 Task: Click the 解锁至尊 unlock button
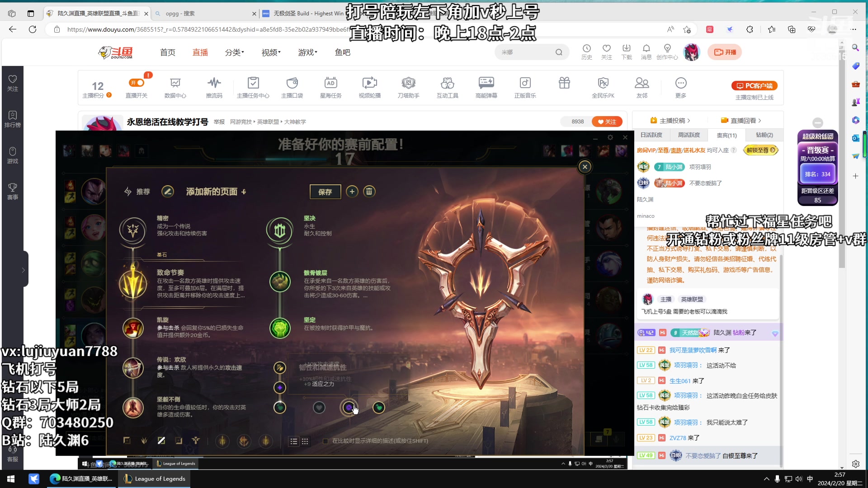pyautogui.click(x=761, y=150)
